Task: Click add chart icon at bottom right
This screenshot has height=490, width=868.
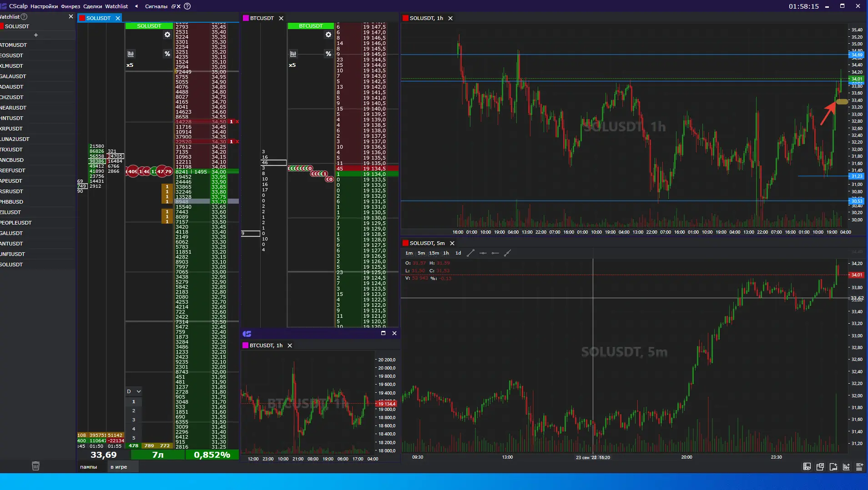Action: pos(847,467)
